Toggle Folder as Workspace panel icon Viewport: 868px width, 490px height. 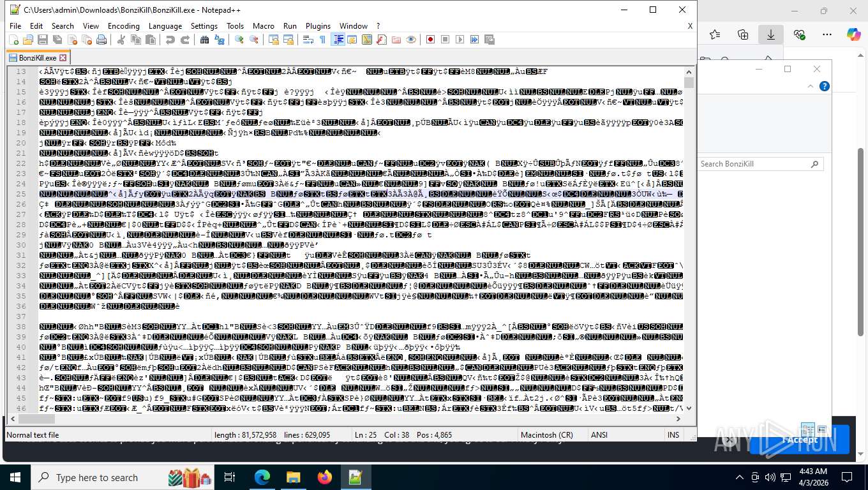pyautogui.click(x=396, y=40)
